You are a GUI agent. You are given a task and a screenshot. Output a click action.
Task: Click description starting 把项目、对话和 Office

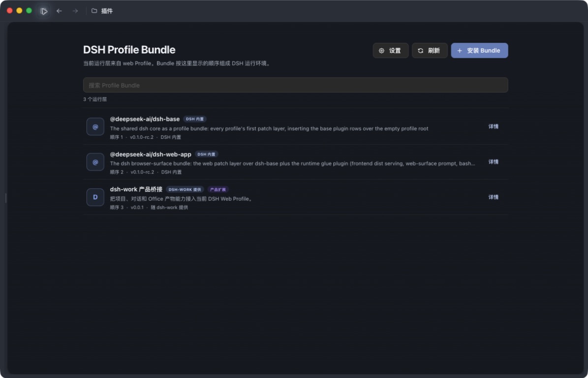[182, 199]
